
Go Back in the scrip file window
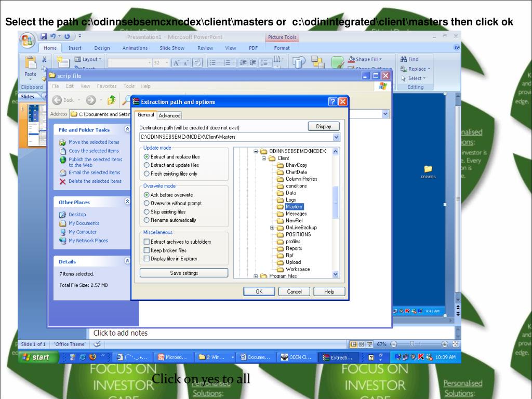[x=63, y=100]
